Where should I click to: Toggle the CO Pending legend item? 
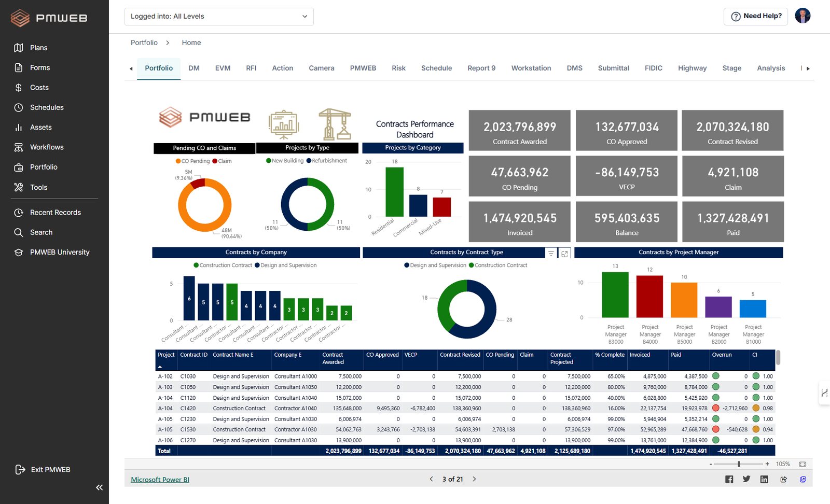tap(193, 161)
